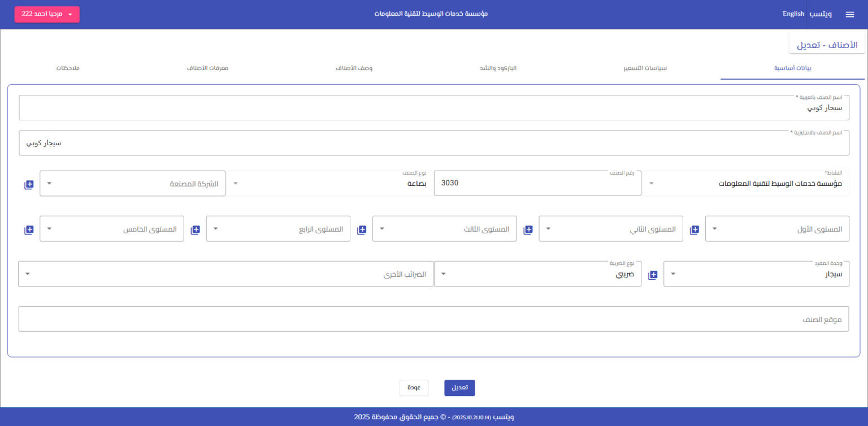Click add icon next to المستوى الثاني
Viewport: 868px width, 426px height.
(x=528, y=230)
